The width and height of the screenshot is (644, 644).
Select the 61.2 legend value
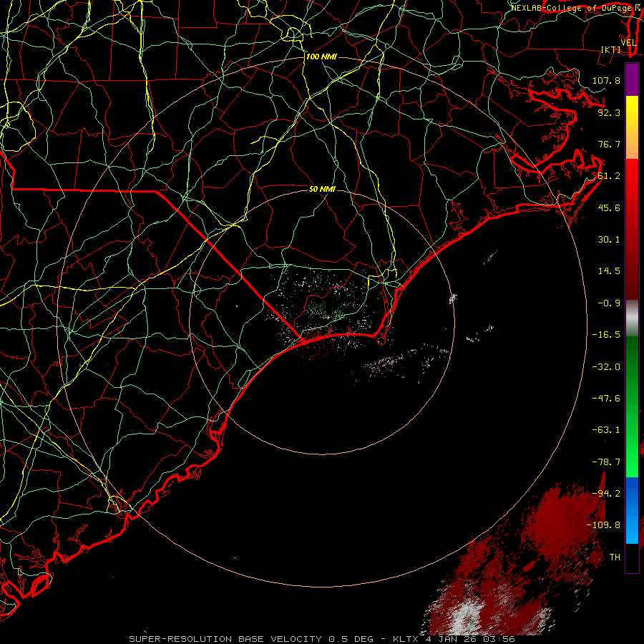[609, 176]
